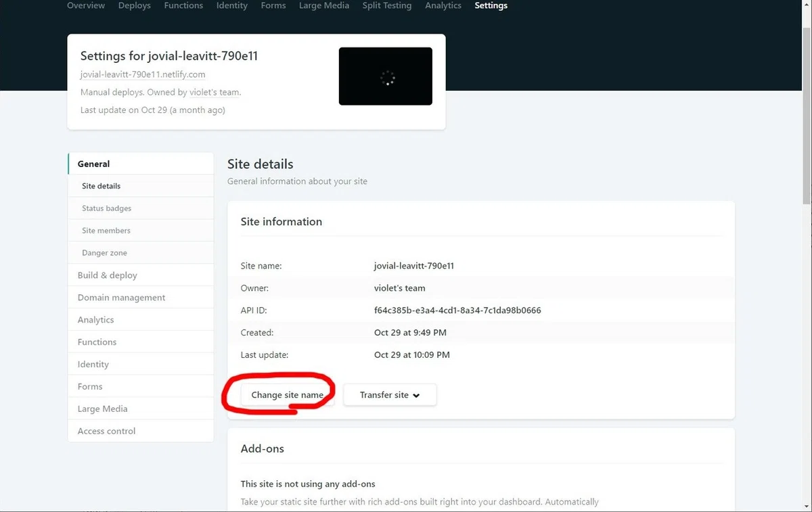
Task: Open Site members in the sidebar
Action: 141,231
